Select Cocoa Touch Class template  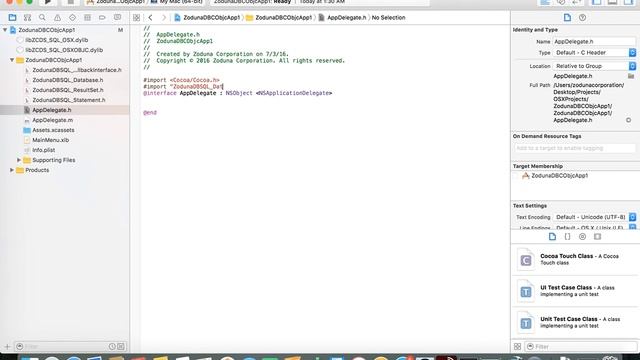576,259
